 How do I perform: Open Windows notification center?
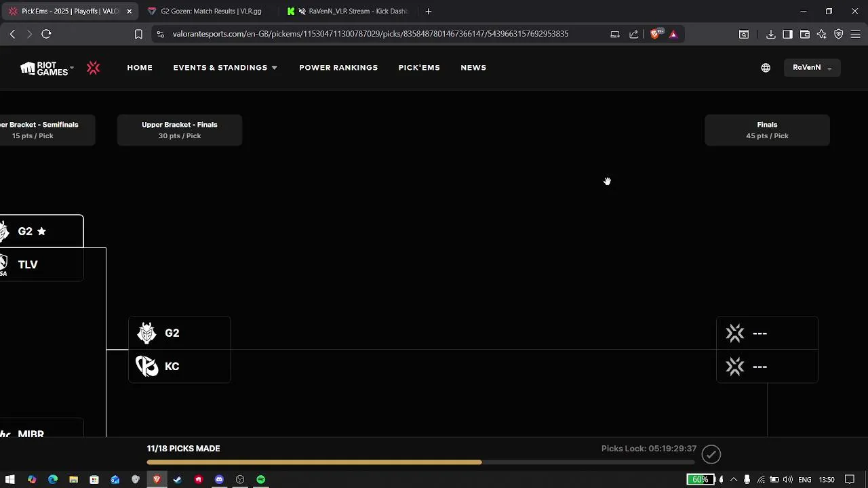pos(850,480)
